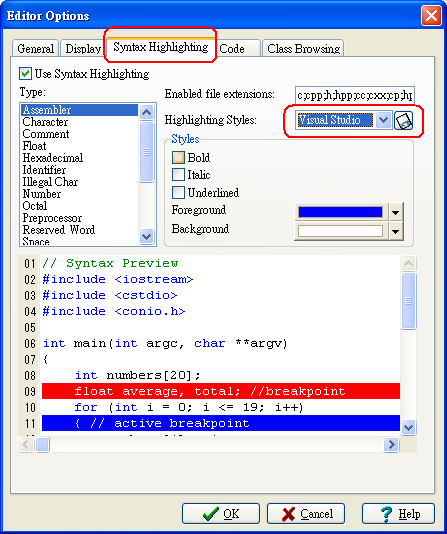Select Float in the Type list
Screen dimensions: 447x534
click(x=79, y=146)
